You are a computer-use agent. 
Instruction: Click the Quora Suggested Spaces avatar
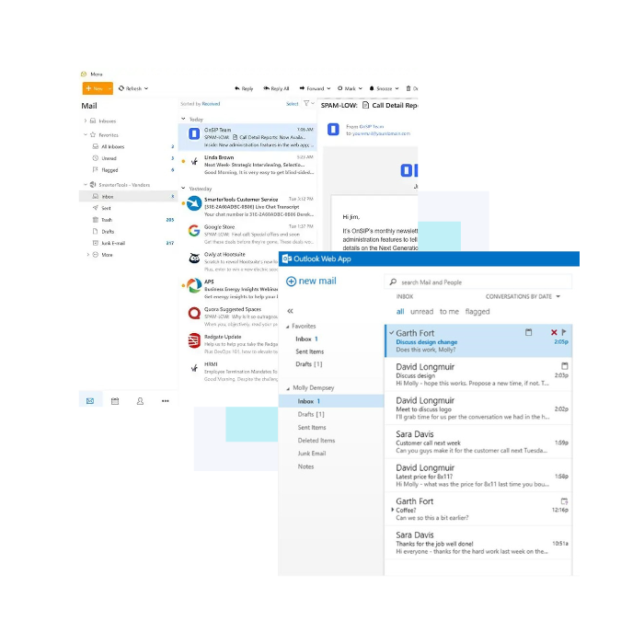pos(194,314)
